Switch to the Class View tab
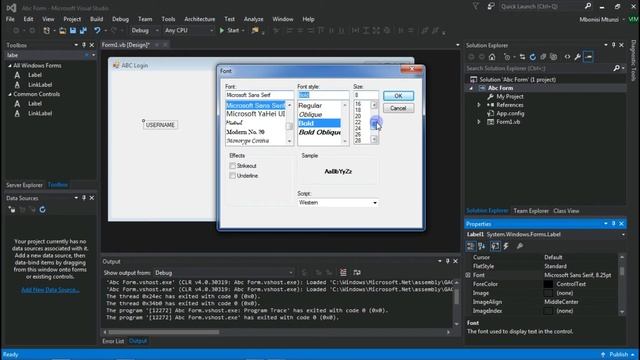The height and width of the screenshot is (360, 640). [x=566, y=211]
